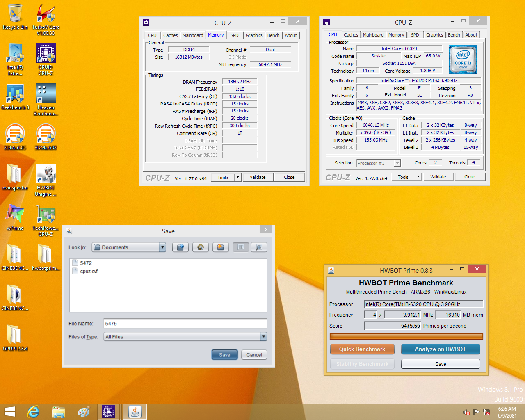
Task: Click the File Name input field
Action: [185, 323]
